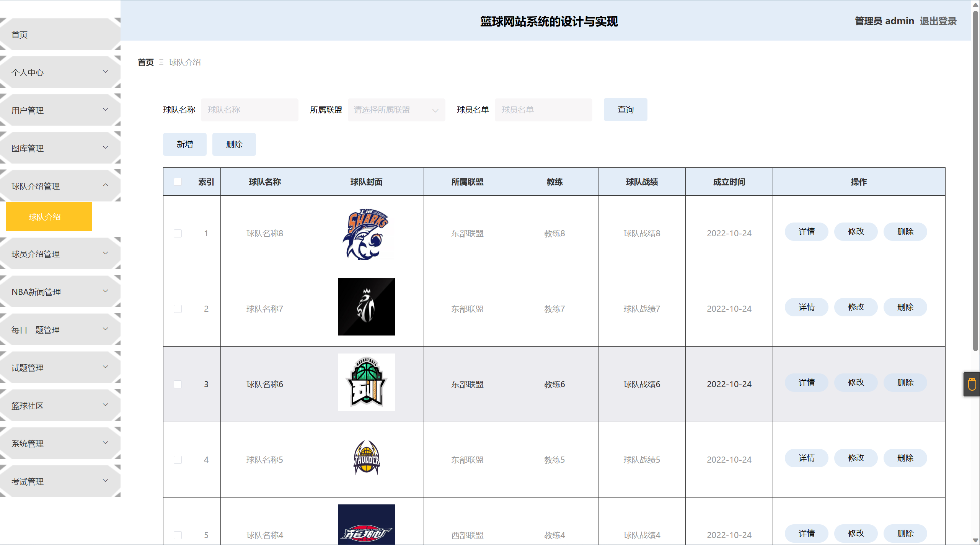980x545 pixels.
Task: Expand the 篮球社区 sidebar menu
Action: (x=60, y=406)
